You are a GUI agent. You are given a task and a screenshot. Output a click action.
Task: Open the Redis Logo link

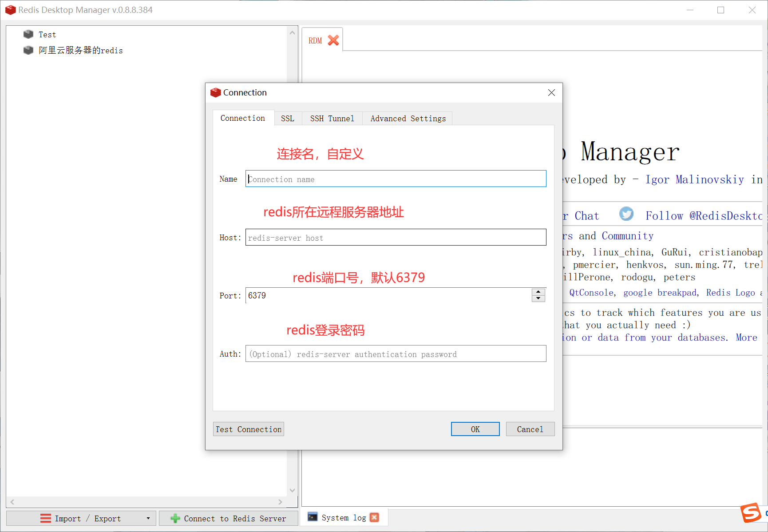point(730,293)
